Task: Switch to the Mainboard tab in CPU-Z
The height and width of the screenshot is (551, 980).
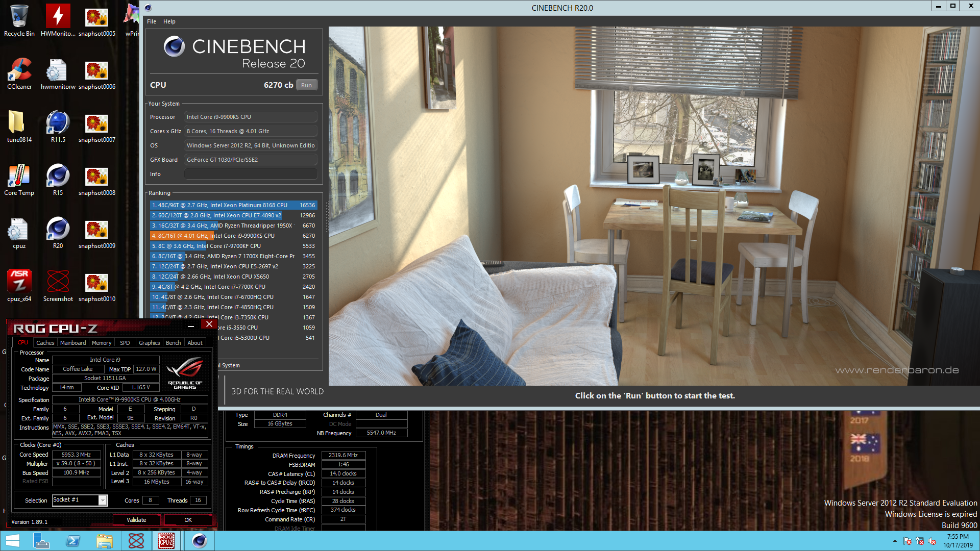Action: (73, 343)
